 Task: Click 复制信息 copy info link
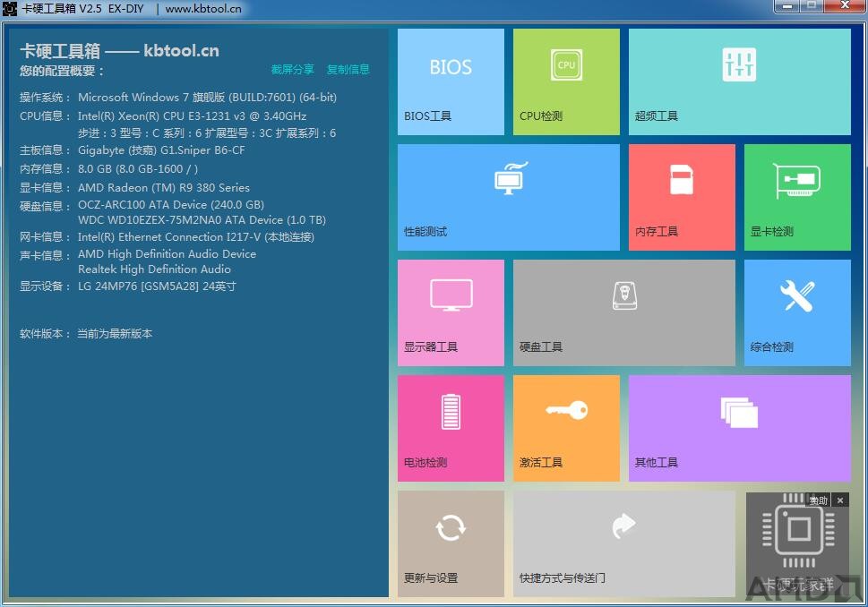coord(348,69)
